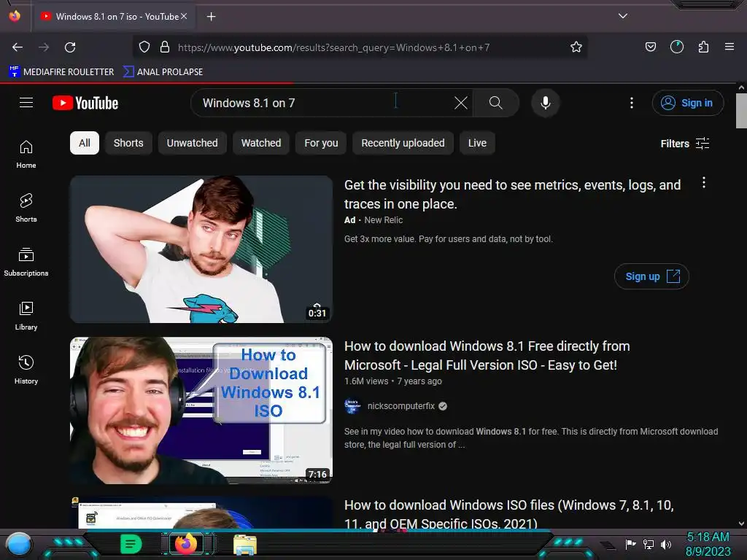Open Home in the sidebar
The image size is (747, 560).
click(26, 155)
